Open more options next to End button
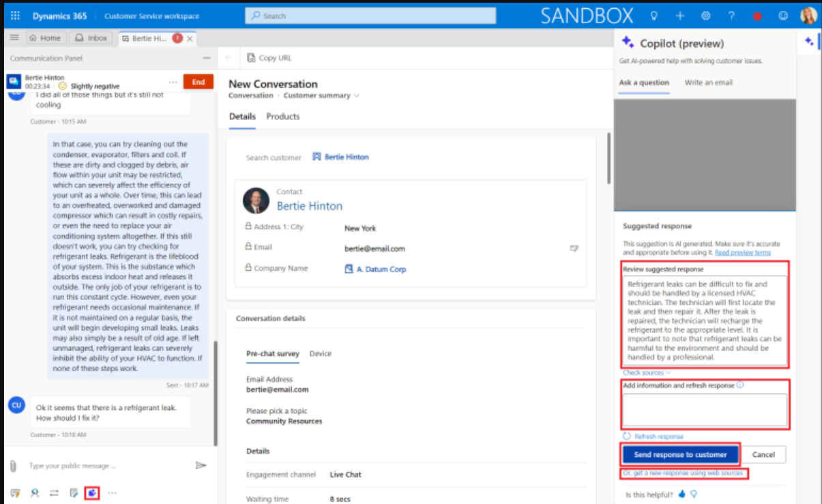This screenshot has width=822, height=504. pos(173,82)
